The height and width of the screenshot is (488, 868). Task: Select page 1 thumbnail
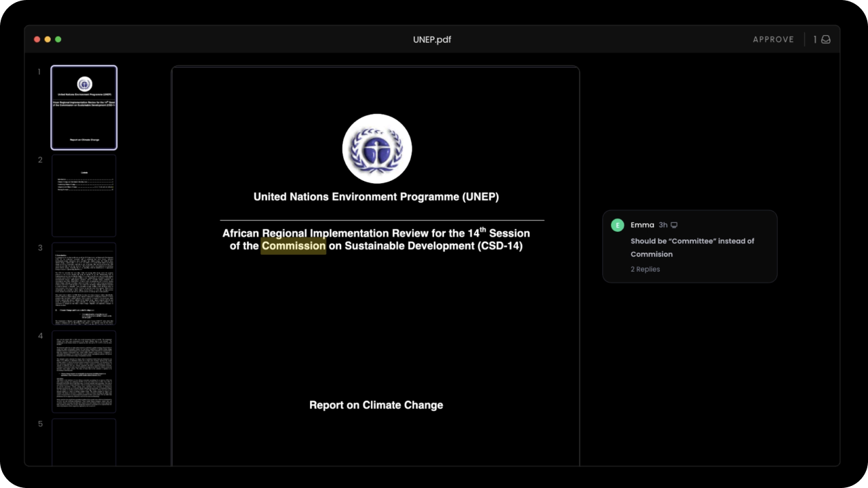click(x=84, y=107)
